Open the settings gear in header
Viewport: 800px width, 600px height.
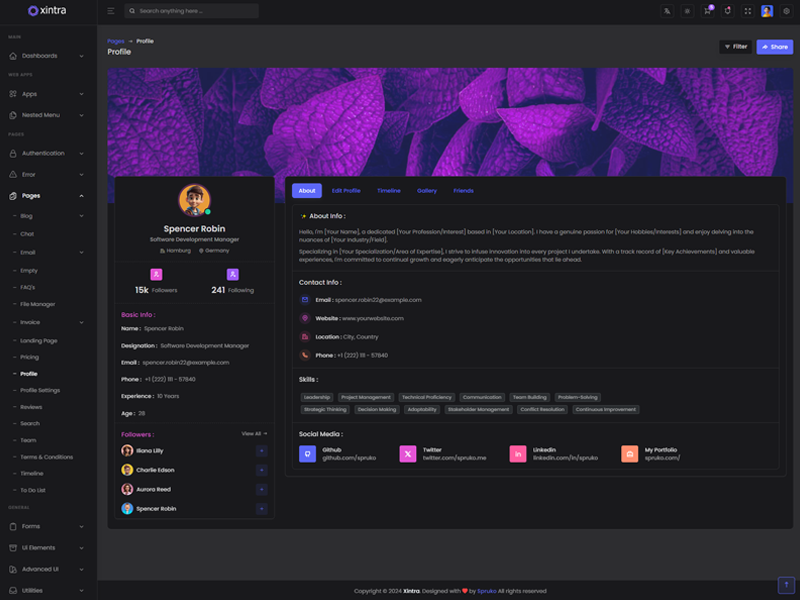786,11
